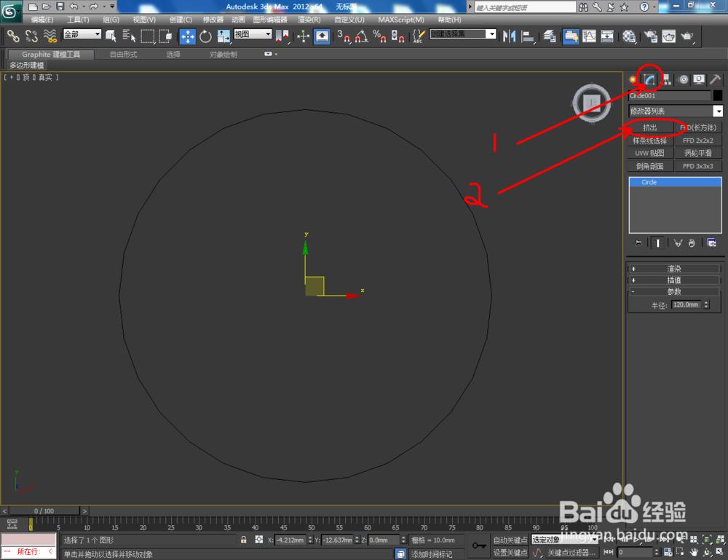Open the 工具(T) menu

[x=78, y=20]
